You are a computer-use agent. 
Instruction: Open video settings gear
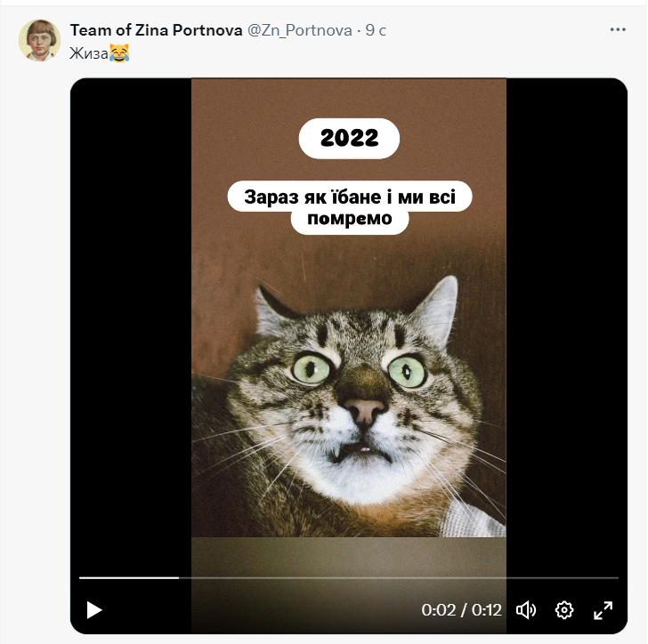point(564,609)
